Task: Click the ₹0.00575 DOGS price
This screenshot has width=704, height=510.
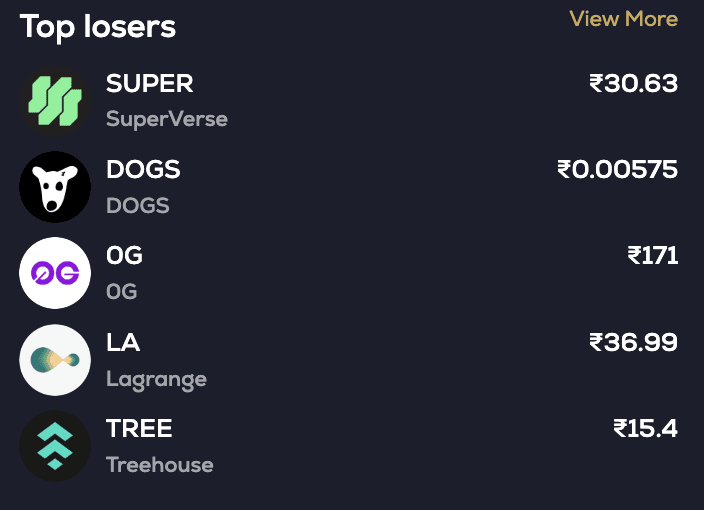Action: click(617, 170)
